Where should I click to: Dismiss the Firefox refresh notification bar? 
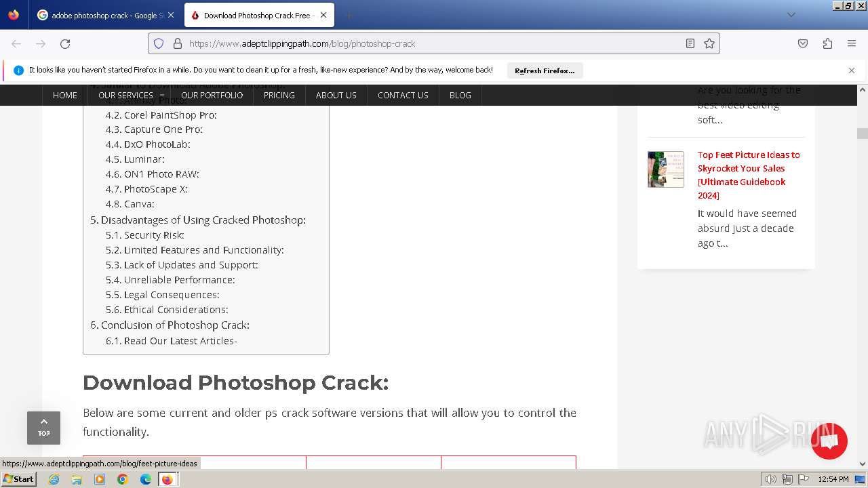pos(852,70)
